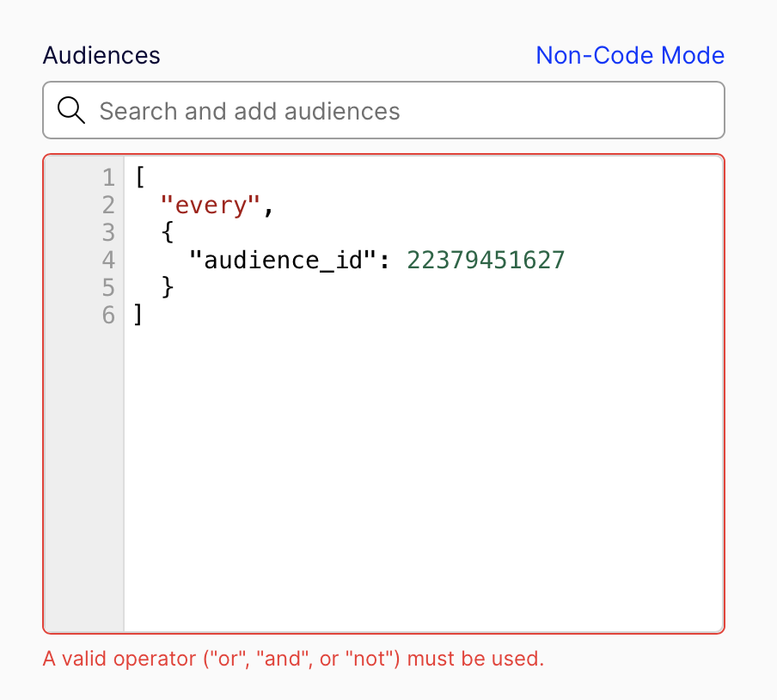
Task: Click the closing bracket on line 6
Action: pyautogui.click(x=138, y=315)
